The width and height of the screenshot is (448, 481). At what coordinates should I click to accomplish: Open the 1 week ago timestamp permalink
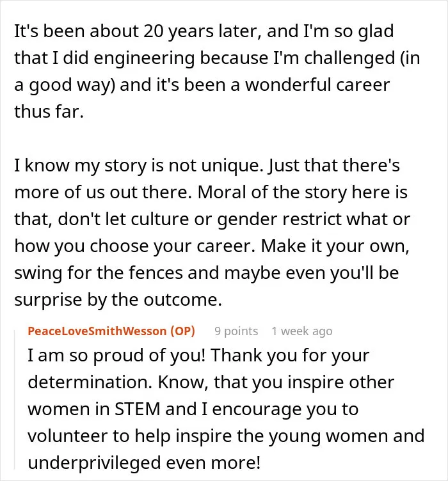click(302, 331)
